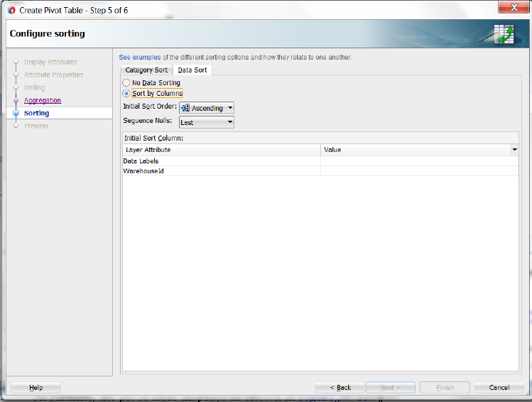
Task: Click the Next button
Action: point(391,387)
